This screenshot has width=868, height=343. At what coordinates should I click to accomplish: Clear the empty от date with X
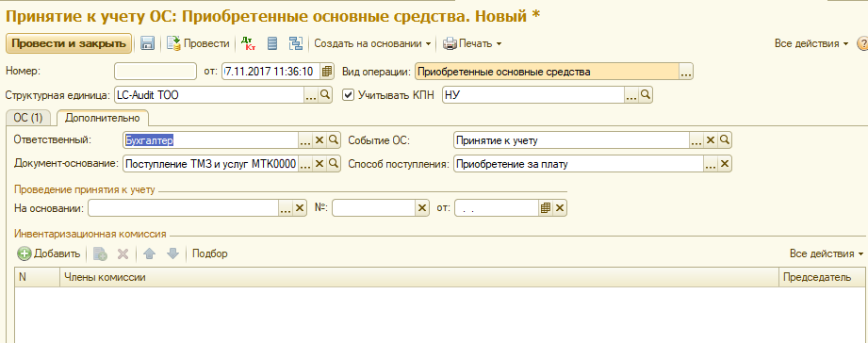tap(560, 208)
